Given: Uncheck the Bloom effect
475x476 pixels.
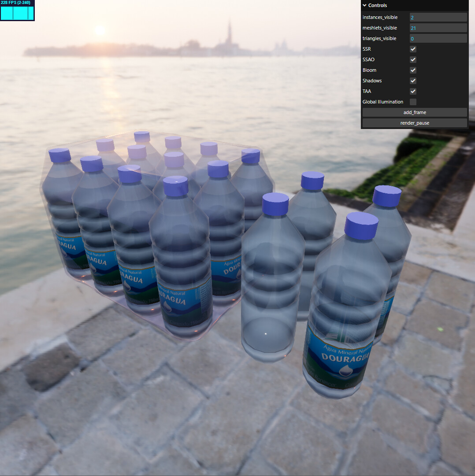Looking at the screenshot, I should coord(413,70).
